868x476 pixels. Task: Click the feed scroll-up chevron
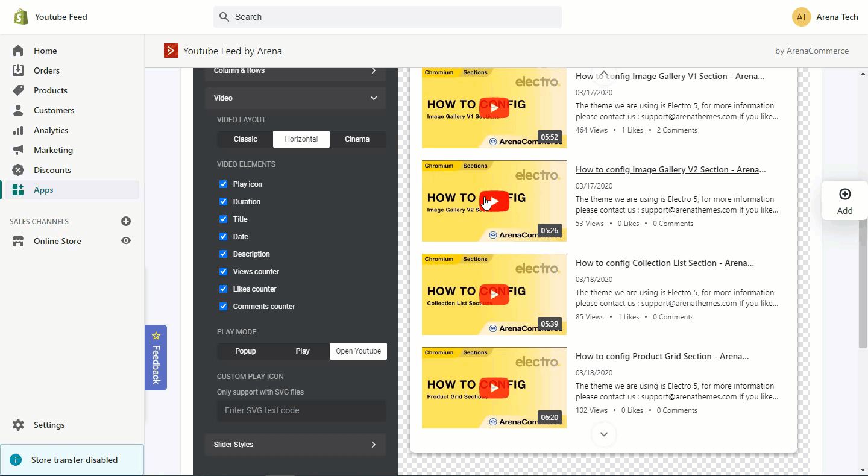coord(604,74)
